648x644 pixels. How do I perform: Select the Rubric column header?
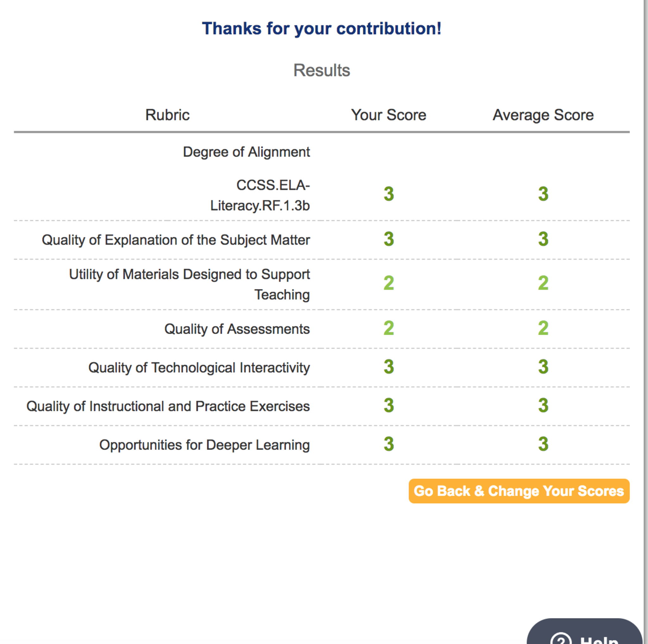pos(167,115)
